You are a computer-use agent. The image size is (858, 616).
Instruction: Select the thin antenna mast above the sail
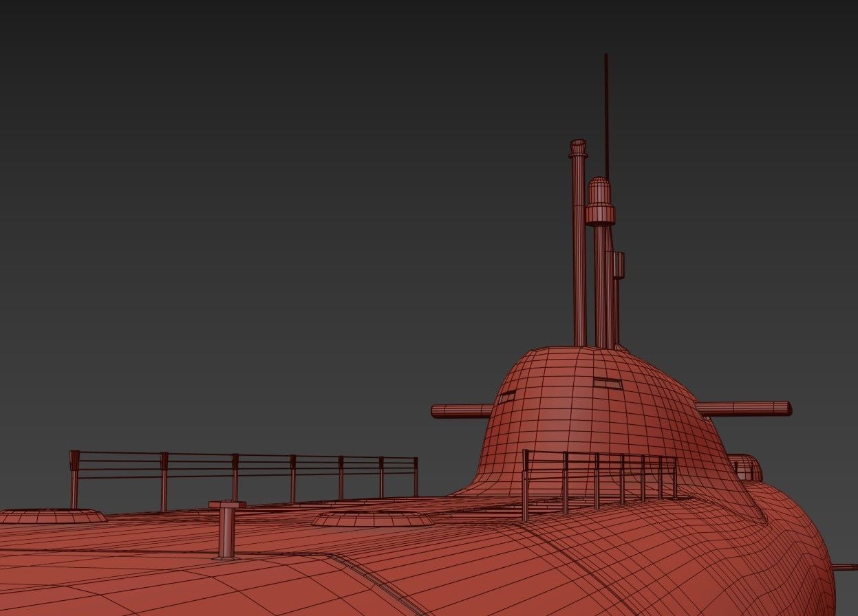606,115
